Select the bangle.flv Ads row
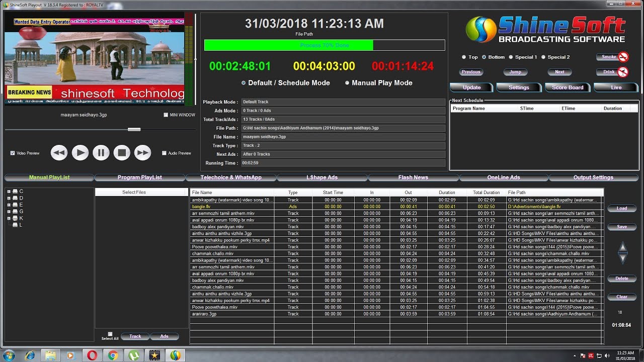Image resolution: width=644 pixels, height=362 pixels. click(x=396, y=207)
